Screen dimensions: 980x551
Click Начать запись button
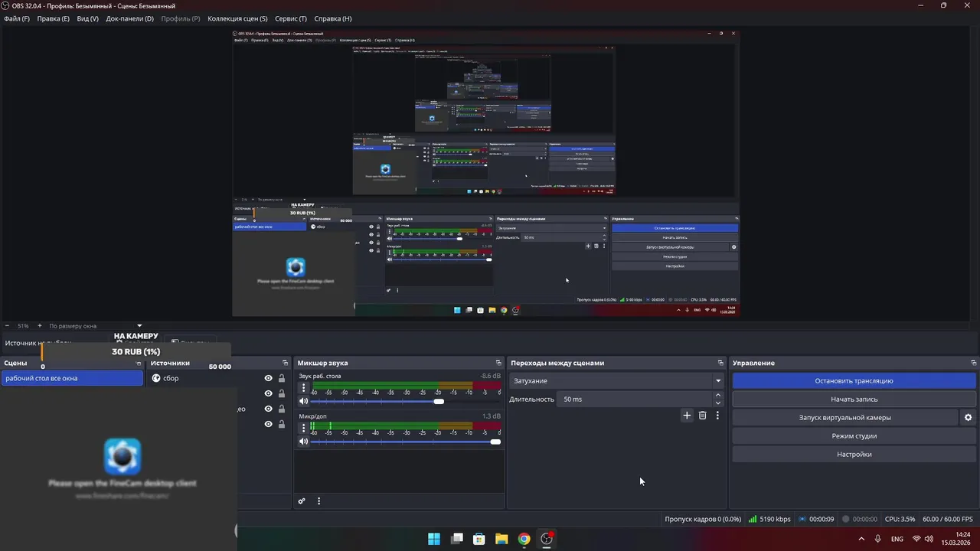tap(854, 399)
